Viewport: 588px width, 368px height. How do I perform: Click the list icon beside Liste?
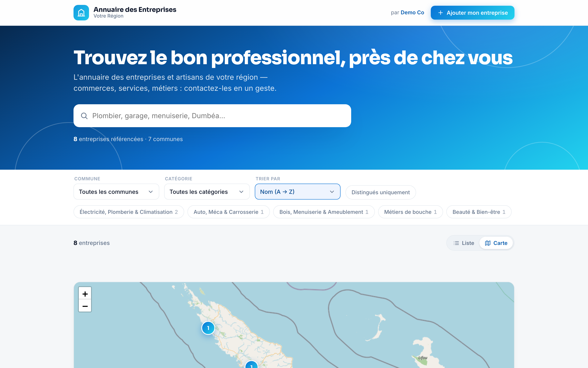tap(456, 243)
